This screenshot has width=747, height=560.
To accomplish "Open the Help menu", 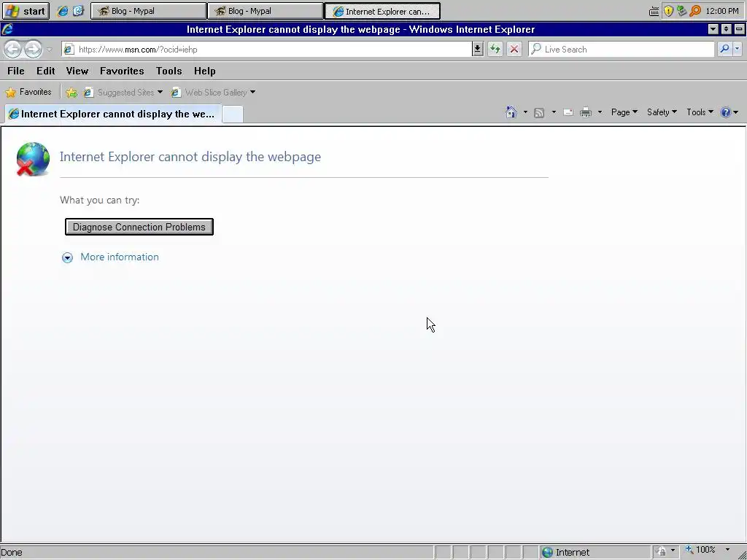I will (205, 71).
